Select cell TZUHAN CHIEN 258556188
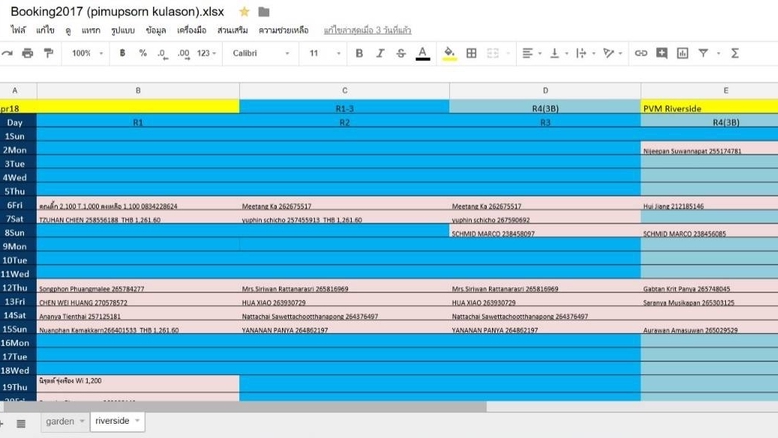This screenshot has height=438, width=778. pos(138,219)
